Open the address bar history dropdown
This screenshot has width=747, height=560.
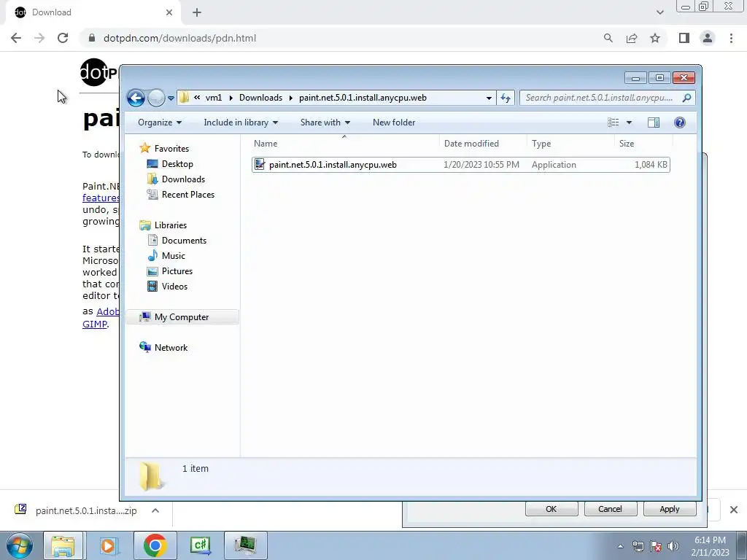pos(489,98)
